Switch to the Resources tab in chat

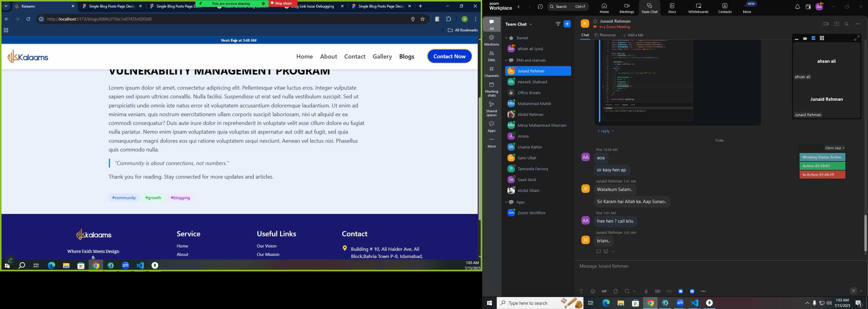pos(605,35)
